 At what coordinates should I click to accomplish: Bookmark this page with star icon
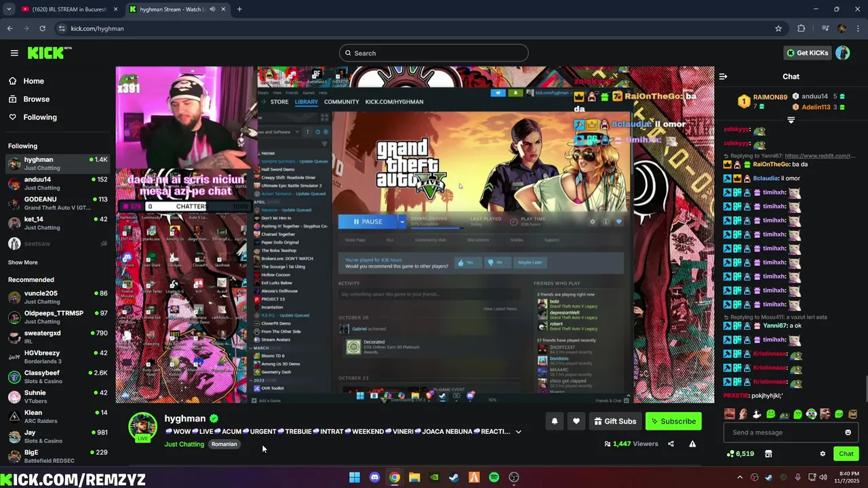[x=778, y=28]
